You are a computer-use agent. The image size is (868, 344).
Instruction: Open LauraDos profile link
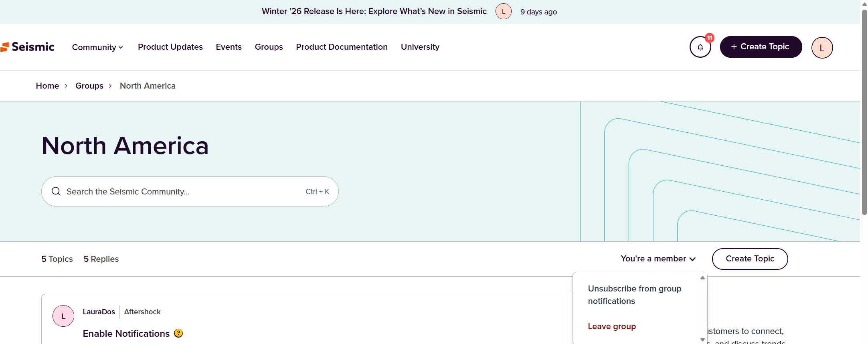99,312
